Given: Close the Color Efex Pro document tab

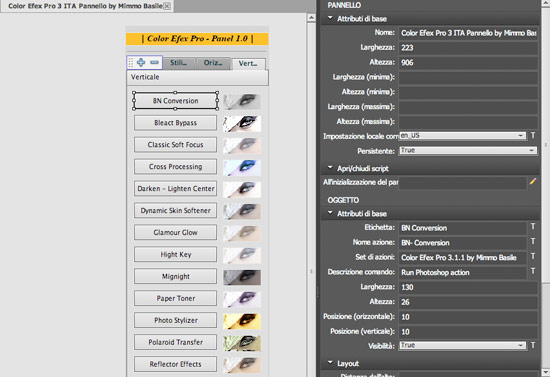Looking at the screenshot, I should pos(167,6).
